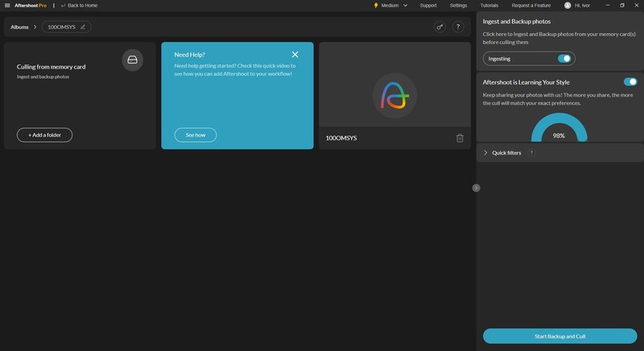
Task: Open the Support menu
Action: point(428,6)
